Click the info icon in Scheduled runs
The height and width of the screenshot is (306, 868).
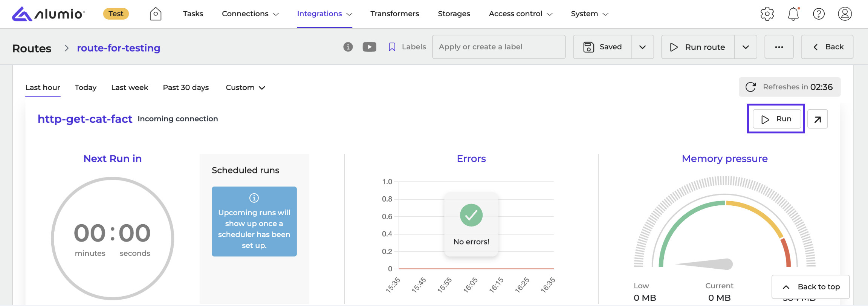(x=254, y=198)
